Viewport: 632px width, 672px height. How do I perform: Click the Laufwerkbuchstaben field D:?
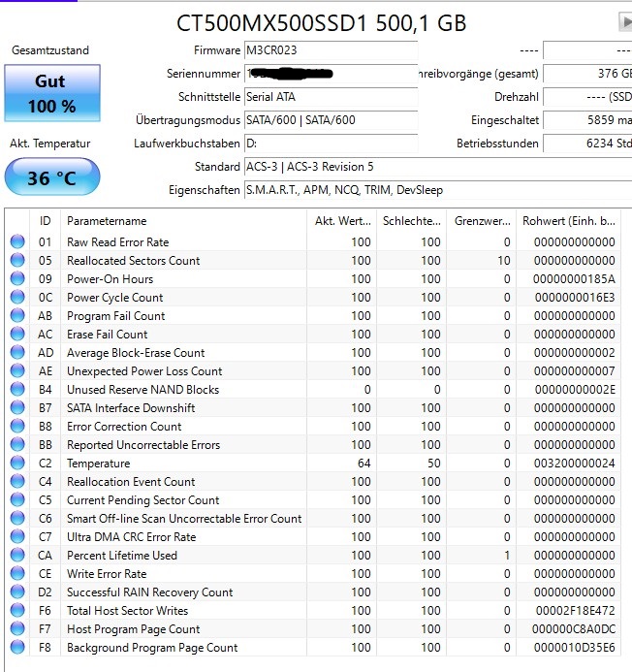point(331,144)
